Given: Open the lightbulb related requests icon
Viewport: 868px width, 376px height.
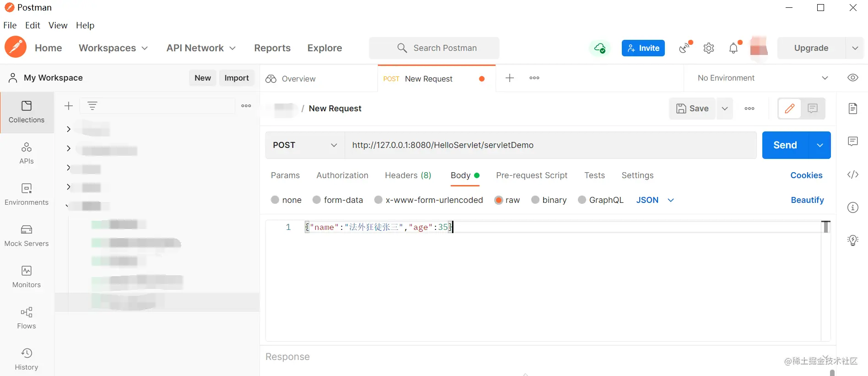Looking at the screenshot, I should 853,240.
